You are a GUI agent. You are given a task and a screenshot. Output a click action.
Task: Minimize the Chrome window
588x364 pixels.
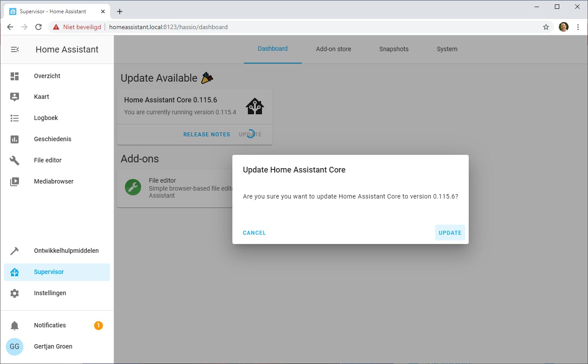click(x=537, y=7)
